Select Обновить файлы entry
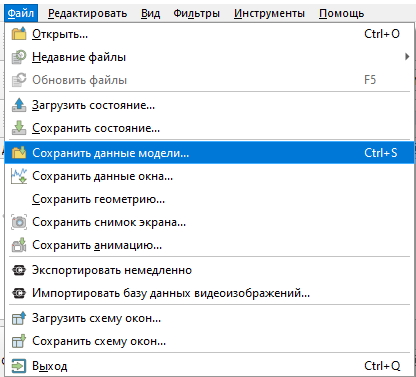The width and height of the screenshot is (416, 377). (x=209, y=80)
